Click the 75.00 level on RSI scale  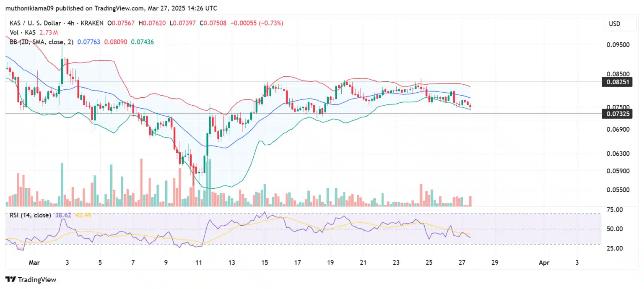tap(614, 210)
